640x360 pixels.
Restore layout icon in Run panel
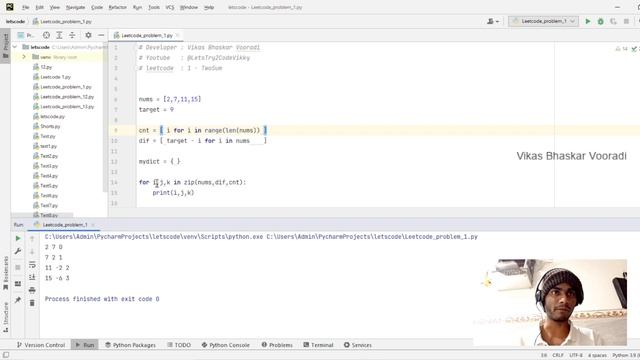pos(18,284)
